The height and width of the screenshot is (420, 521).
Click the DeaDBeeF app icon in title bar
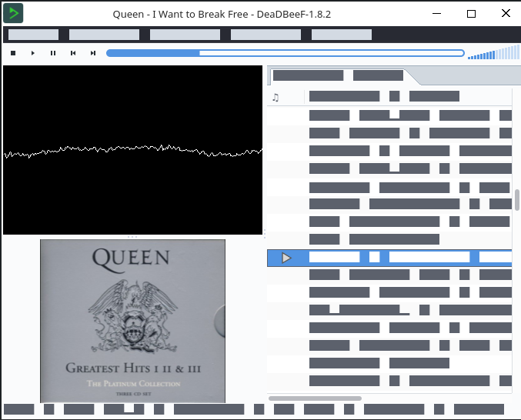click(x=13, y=13)
